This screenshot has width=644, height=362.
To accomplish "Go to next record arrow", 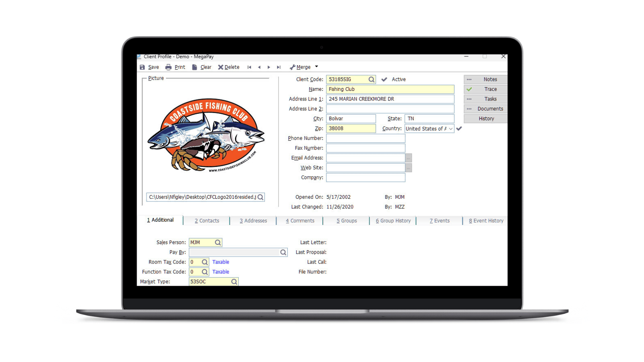I will [x=269, y=67].
